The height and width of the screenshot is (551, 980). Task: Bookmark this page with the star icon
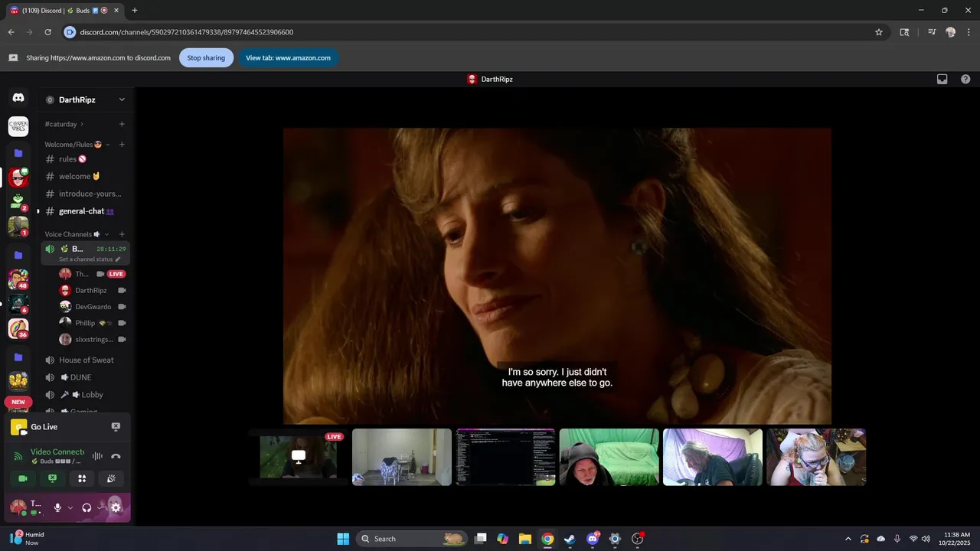pyautogui.click(x=879, y=32)
